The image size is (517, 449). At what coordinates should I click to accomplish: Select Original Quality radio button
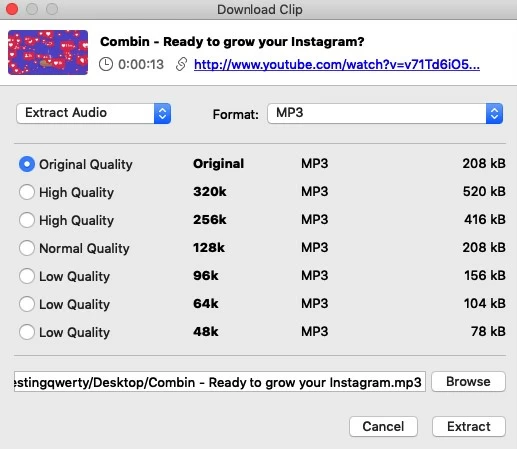tap(27, 164)
